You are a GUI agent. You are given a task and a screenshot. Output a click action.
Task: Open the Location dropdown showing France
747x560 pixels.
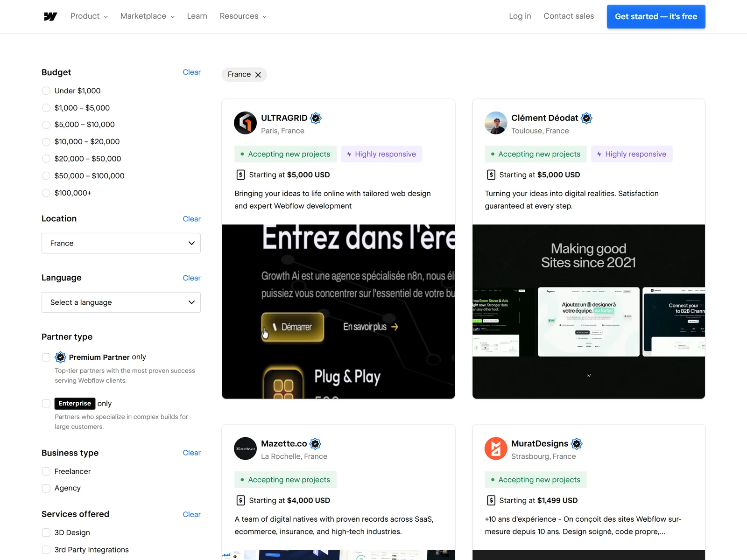(x=121, y=243)
